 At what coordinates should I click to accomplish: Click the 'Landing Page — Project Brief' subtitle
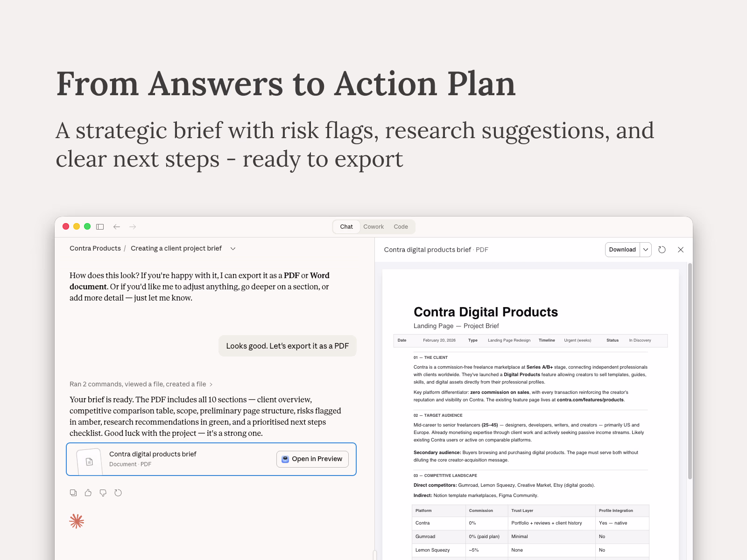456,326
